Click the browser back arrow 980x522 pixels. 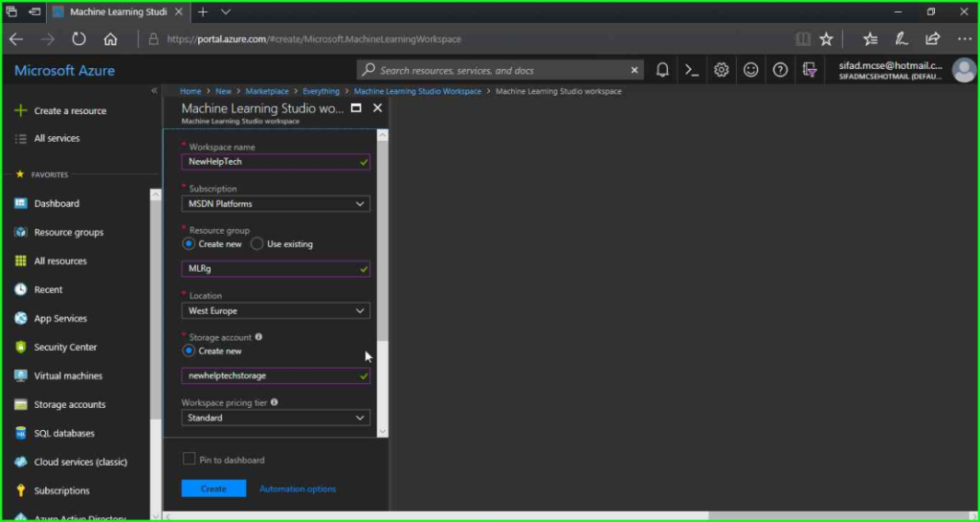pyautogui.click(x=16, y=39)
